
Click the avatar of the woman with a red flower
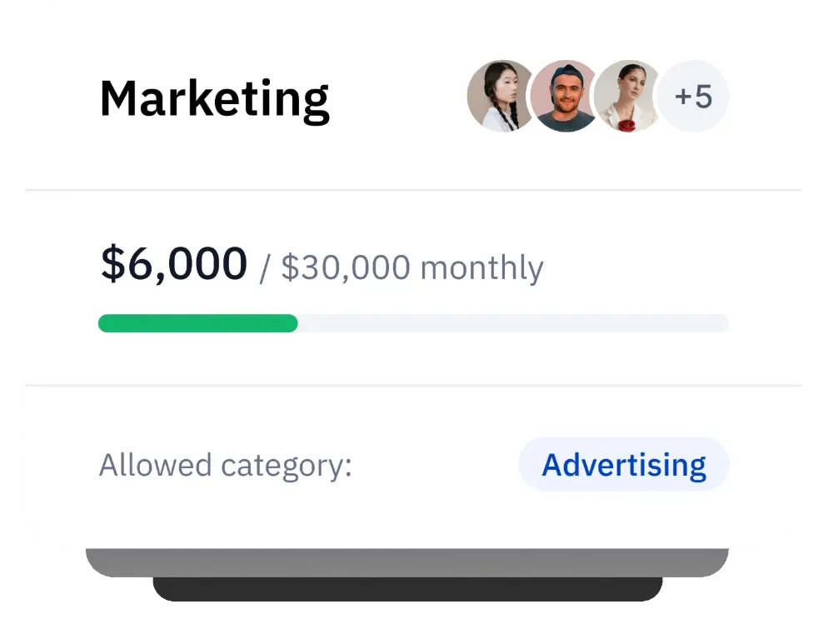click(x=627, y=96)
